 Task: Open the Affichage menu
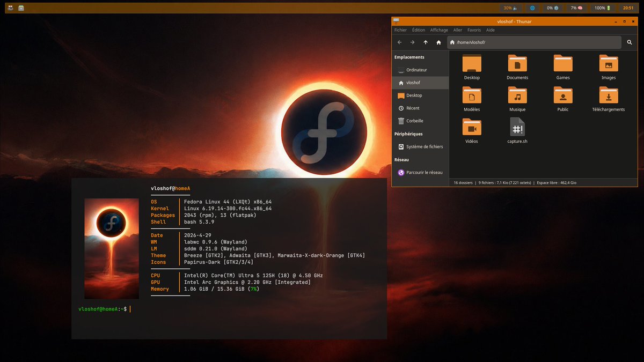439,30
